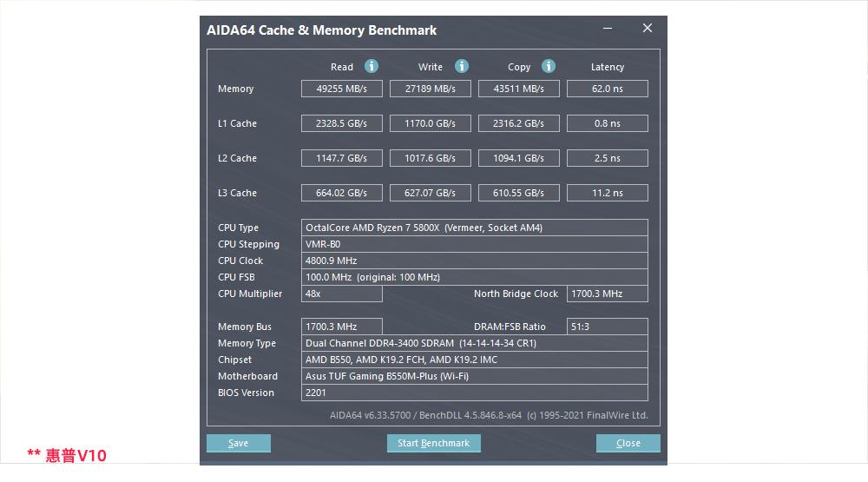Click the Save button
The image size is (868, 482).
[238, 443]
